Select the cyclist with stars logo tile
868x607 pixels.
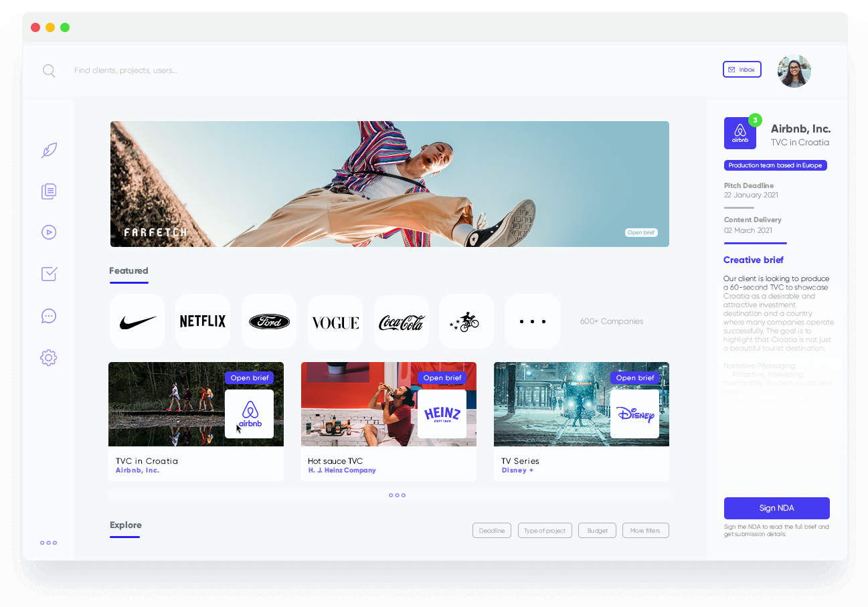[x=466, y=321]
